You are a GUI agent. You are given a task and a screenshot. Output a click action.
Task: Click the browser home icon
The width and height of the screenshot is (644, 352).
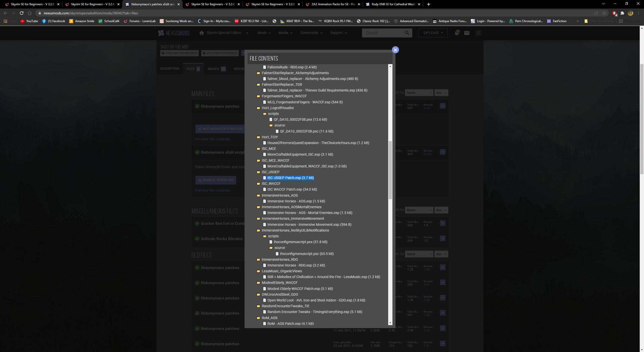(x=30, y=13)
